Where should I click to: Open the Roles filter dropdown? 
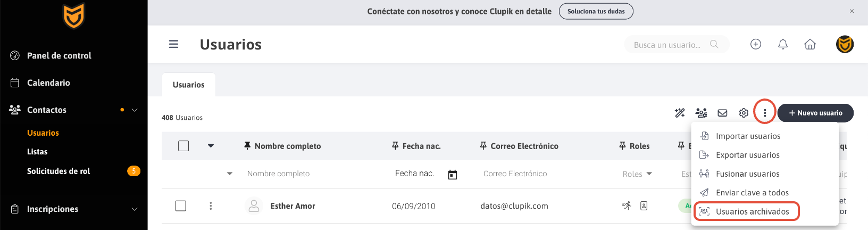[x=637, y=174]
